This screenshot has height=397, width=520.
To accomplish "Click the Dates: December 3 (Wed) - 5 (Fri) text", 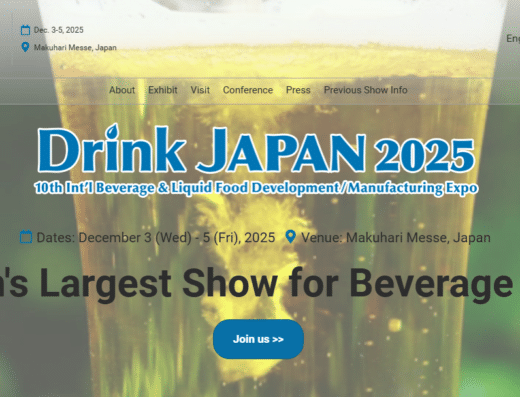I will point(156,238).
